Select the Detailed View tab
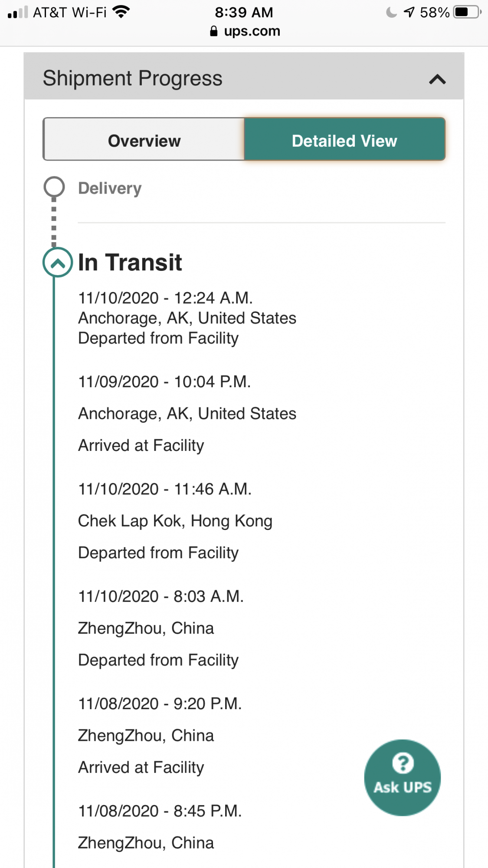Image resolution: width=488 pixels, height=868 pixels. click(344, 141)
